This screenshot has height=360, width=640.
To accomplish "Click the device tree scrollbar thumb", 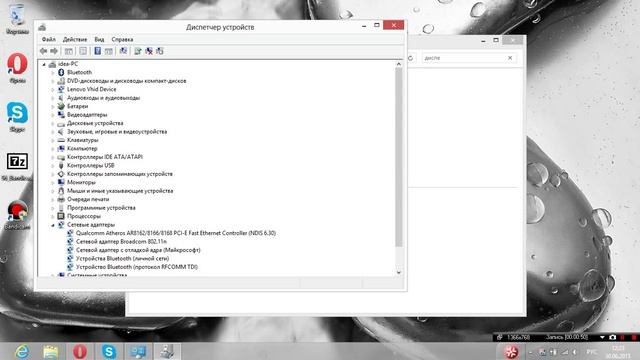I will pyautogui.click(x=399, y=157).
